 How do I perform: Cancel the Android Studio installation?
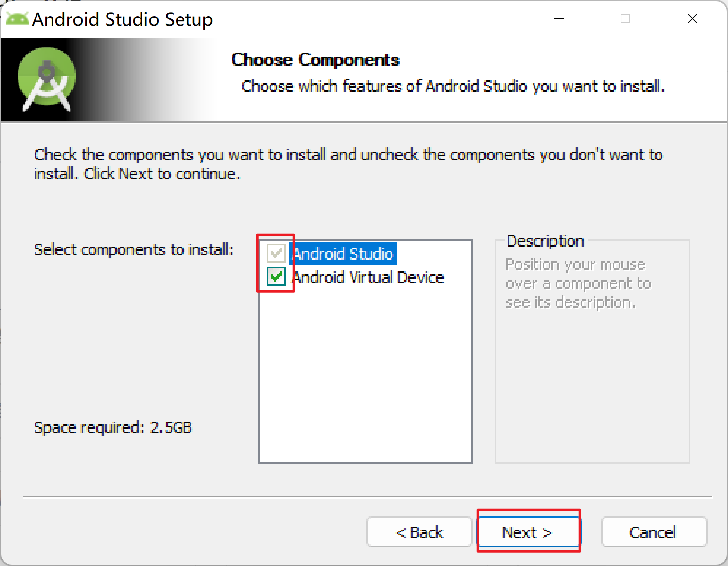[653, 532]
